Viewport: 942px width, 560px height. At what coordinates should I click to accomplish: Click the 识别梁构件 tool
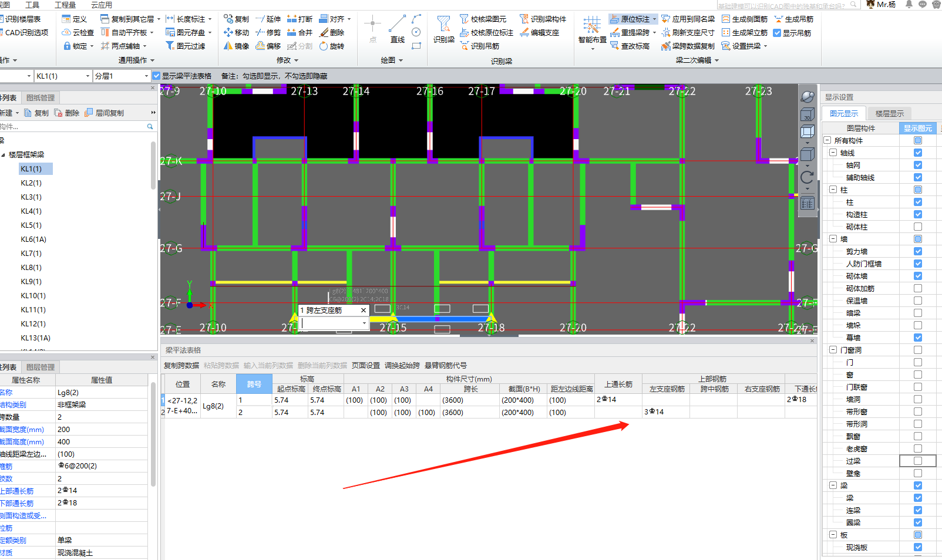point(543,19)
